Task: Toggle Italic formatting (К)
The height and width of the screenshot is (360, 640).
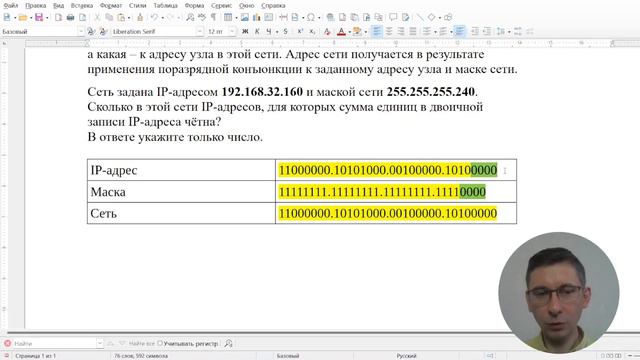Action: pos(257,31)
